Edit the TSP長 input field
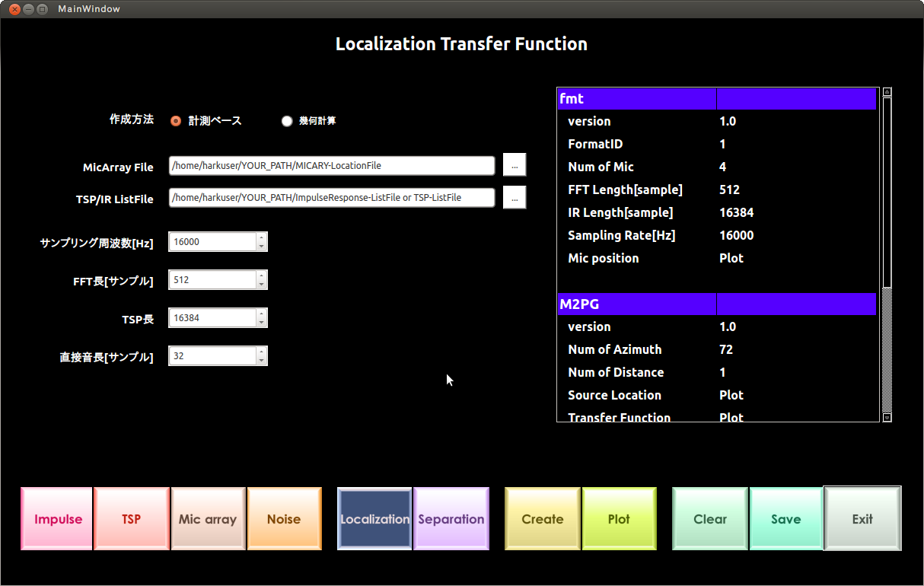 click(x=213, y=317)
